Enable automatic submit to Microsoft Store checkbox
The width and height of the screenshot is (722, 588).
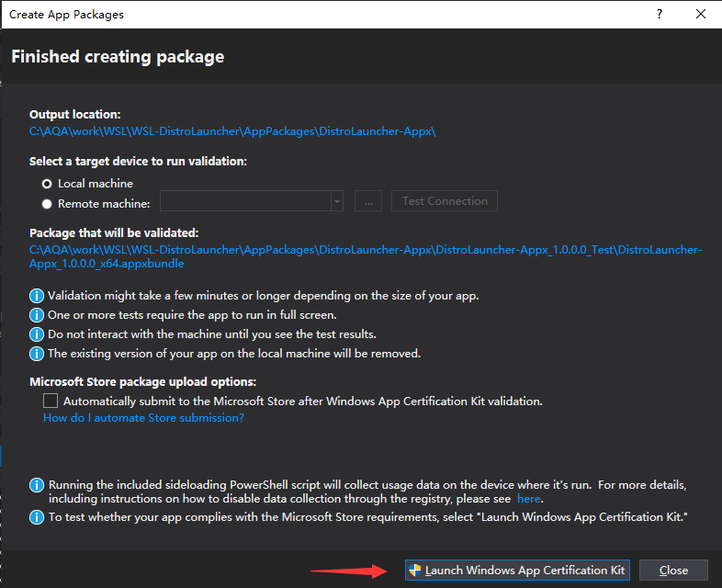pyautogui.click(x=51, y=401)
